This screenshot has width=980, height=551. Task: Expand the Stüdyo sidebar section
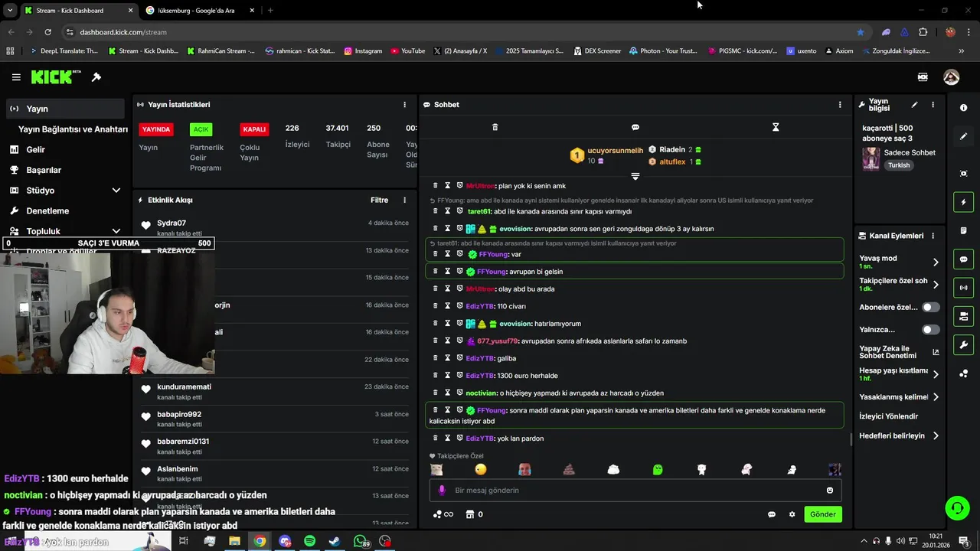pos(116,191)
